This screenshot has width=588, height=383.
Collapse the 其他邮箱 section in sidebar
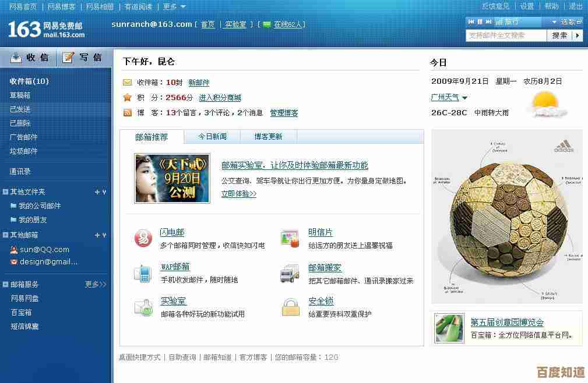pyautogui.click(x=5, y=235)
